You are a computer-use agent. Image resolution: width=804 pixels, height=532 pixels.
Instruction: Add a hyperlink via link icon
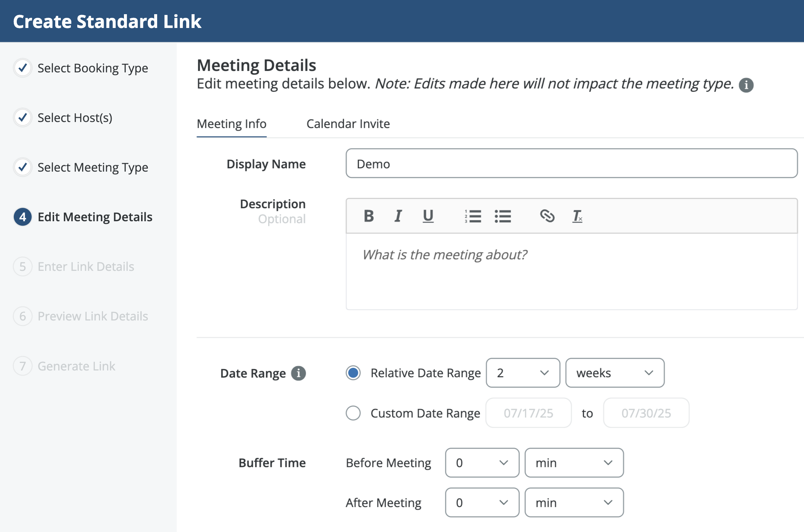(547, 216)
